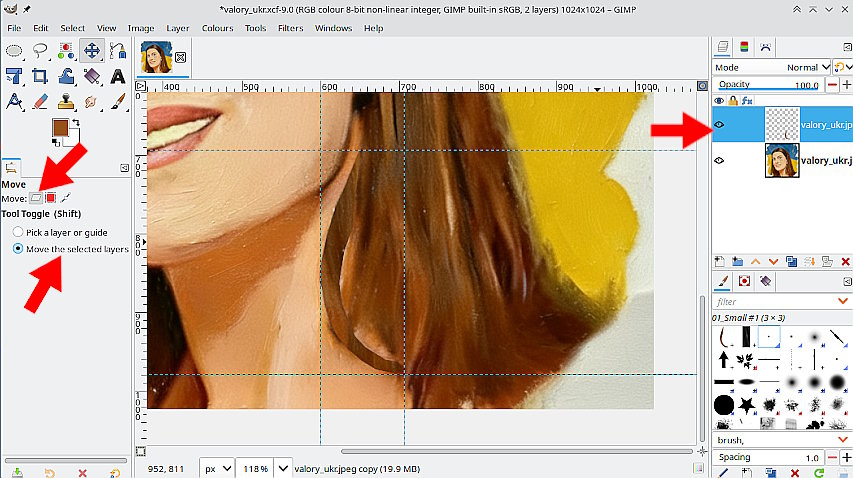Create a new layer from Layers panel
Image resolution: width=853 pixels, height=478 pixels.
[720, 262]
